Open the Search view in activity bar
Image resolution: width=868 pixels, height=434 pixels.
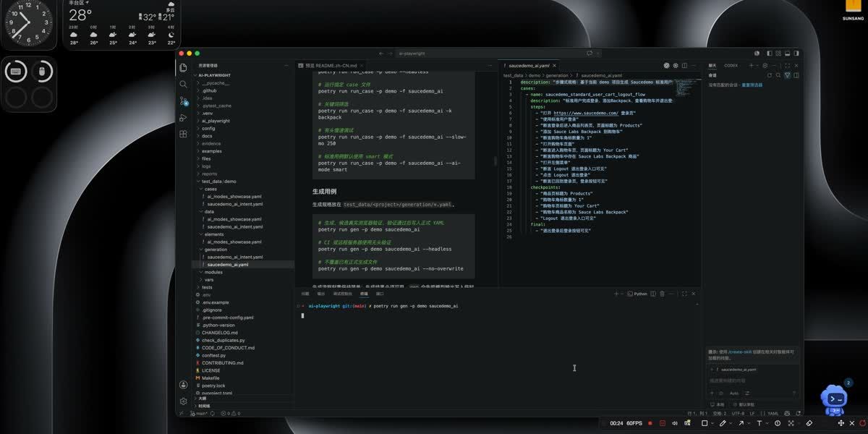coord(184,84)
